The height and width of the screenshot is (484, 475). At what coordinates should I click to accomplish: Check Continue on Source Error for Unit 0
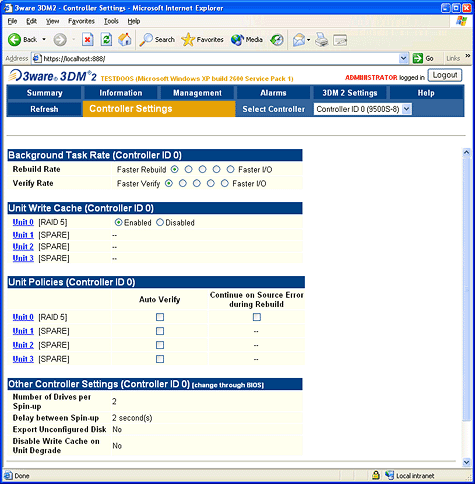(257, 317)
